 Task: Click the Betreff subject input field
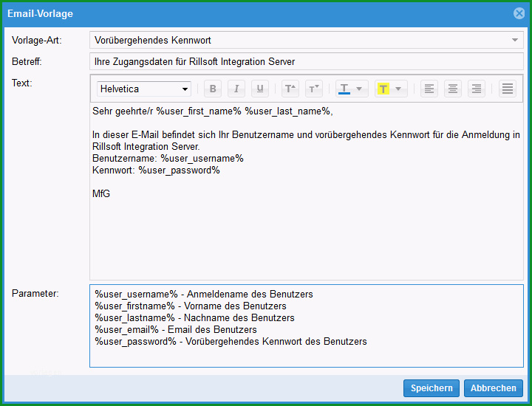[x=307, y=62]
